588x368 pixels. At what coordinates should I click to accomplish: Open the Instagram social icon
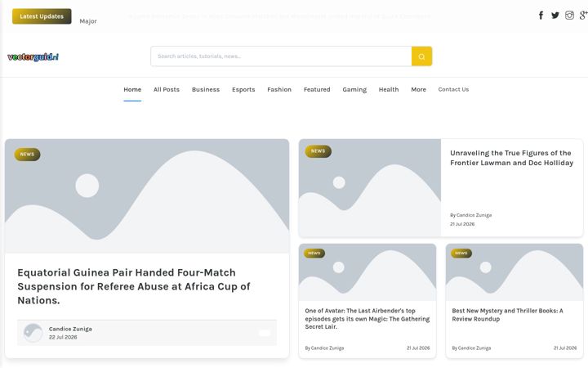pos(569,16)
